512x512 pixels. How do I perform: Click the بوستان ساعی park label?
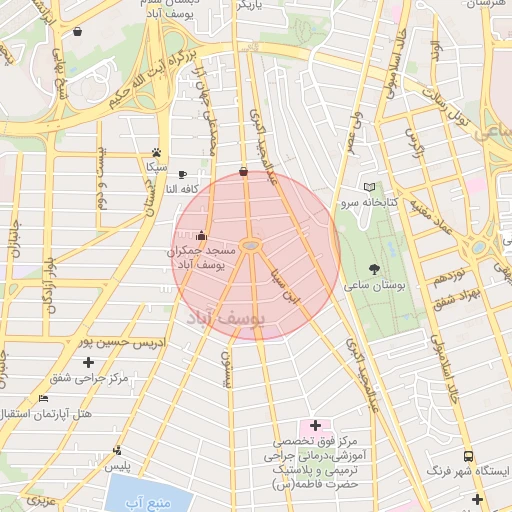pos(374,286)
